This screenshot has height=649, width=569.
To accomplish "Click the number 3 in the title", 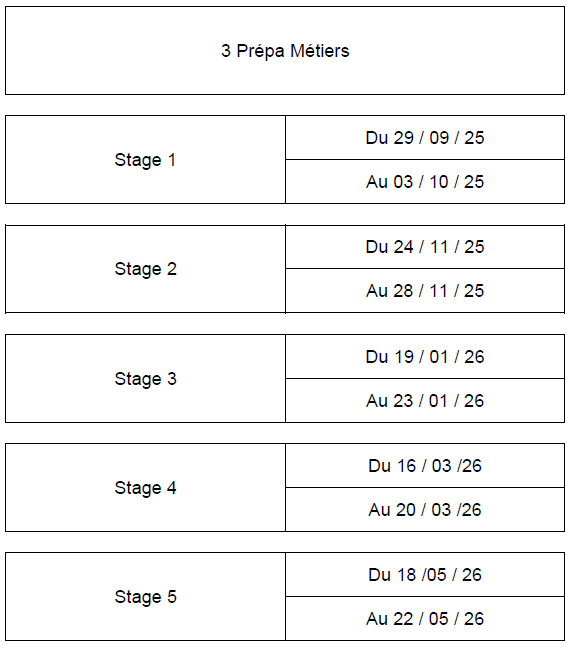I will (226, 51).
